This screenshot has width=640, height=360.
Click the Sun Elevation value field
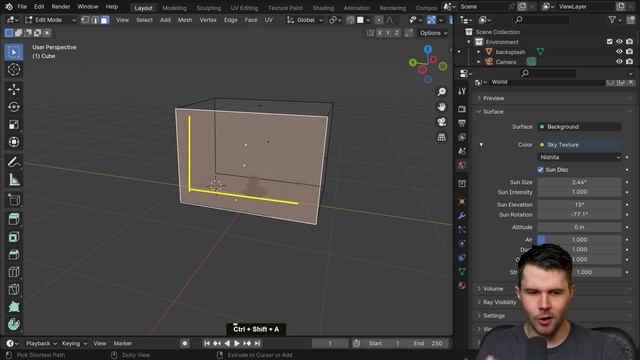point(580,204)
